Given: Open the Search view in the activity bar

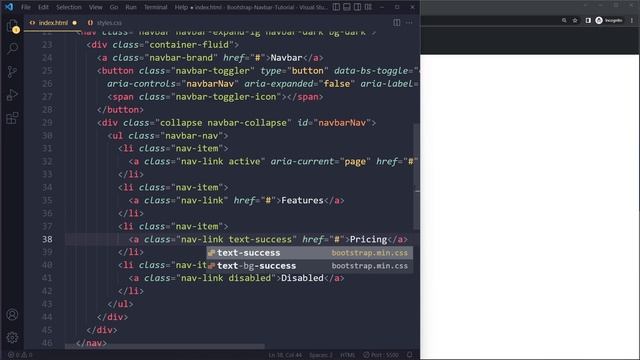Looking at the screenshot, I should point(12,48).
